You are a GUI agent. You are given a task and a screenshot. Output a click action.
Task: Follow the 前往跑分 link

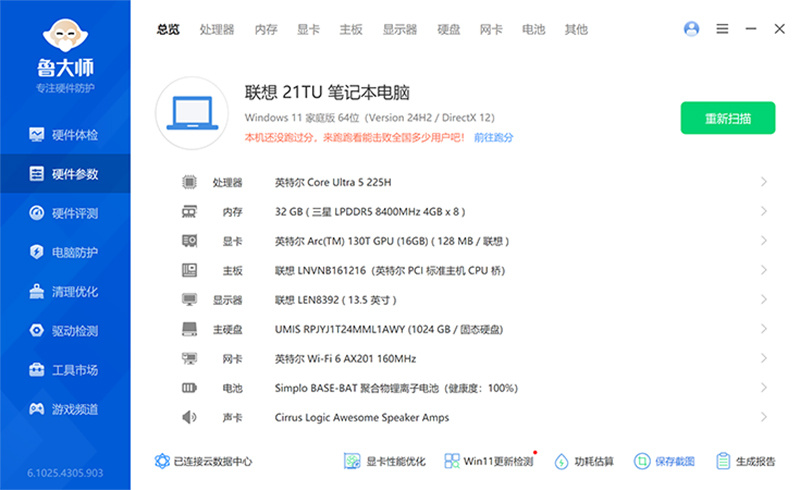[493, 137]
